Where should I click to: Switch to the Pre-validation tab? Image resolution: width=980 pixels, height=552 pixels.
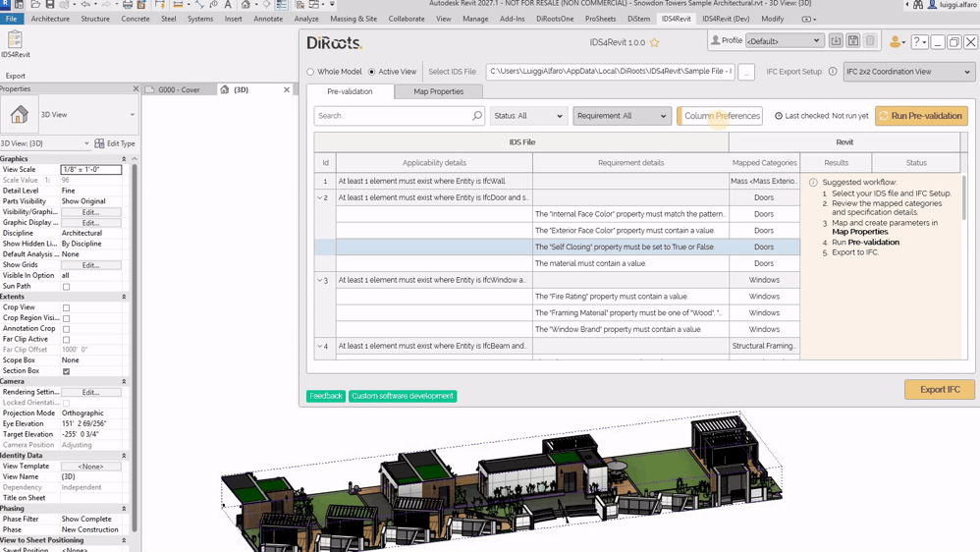point(350,91)
